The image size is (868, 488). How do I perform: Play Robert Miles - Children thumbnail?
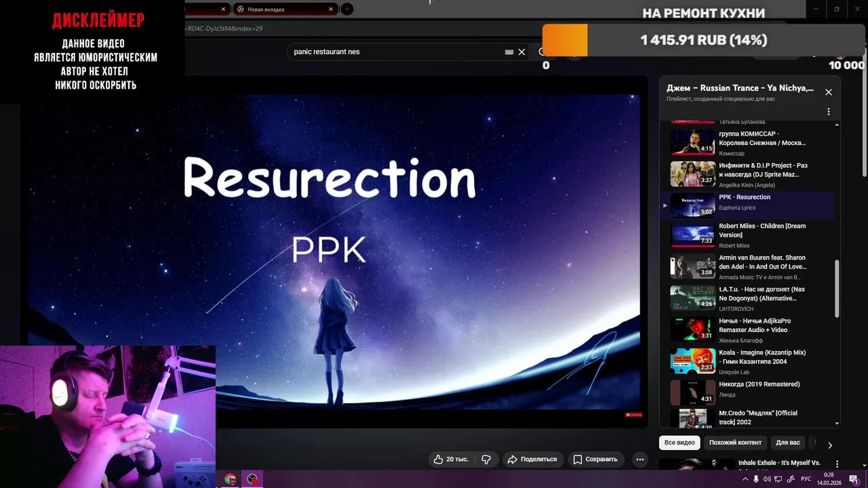(x=692, y=235)
